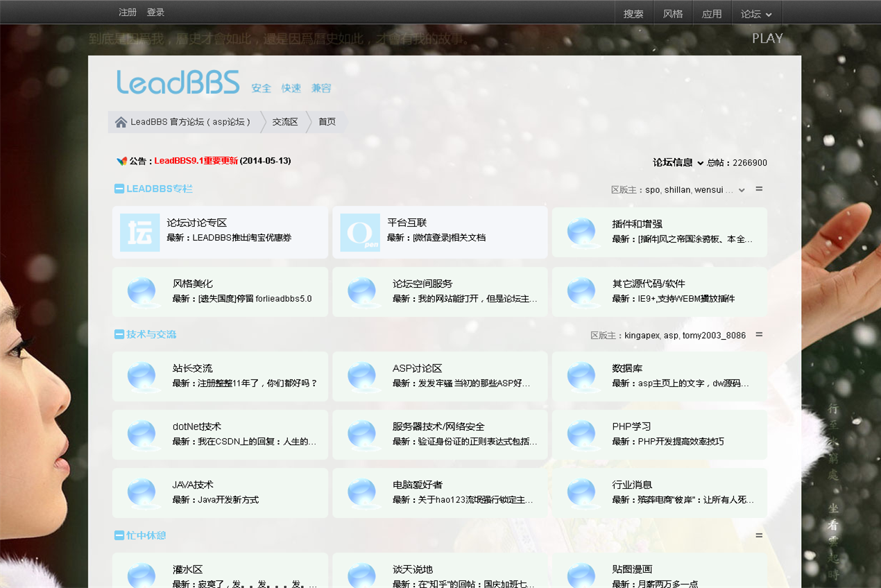Open latest post PHP开发提高效率技巧
The height and width of the screenshot is (588, 881).
[x=681, y=442]
